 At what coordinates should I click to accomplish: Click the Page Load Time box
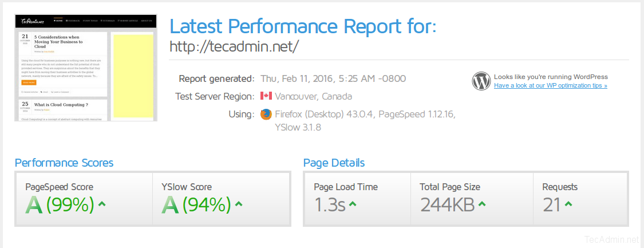pyautogui.click(x=357, y=198)
